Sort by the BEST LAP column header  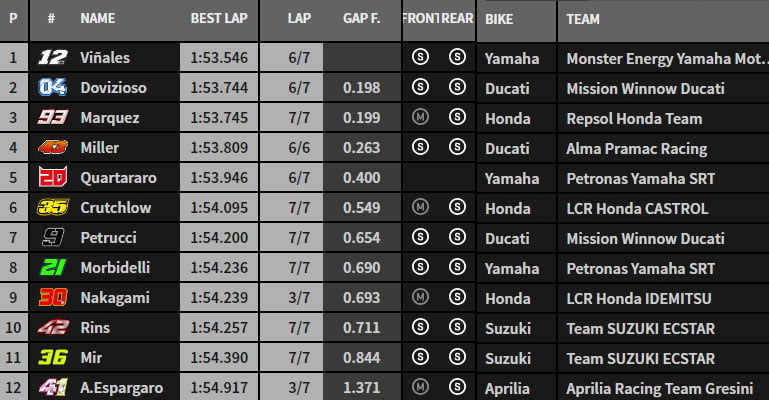click(220, 19)
